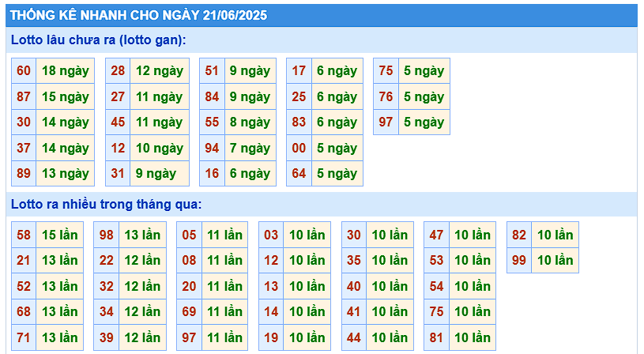This screenshot has height=354, width=644.
Task: Click the '18 ngày' cell
Action: tap(66, 70)
